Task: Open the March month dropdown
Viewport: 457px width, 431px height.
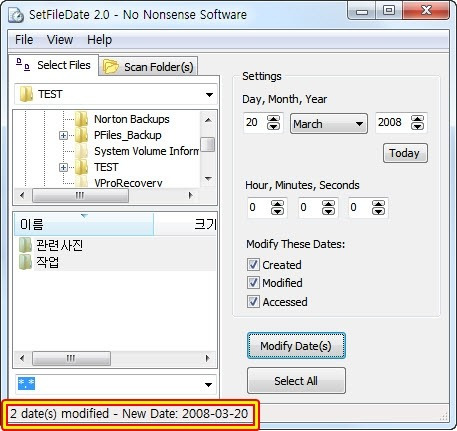Action: pos(329,124)
